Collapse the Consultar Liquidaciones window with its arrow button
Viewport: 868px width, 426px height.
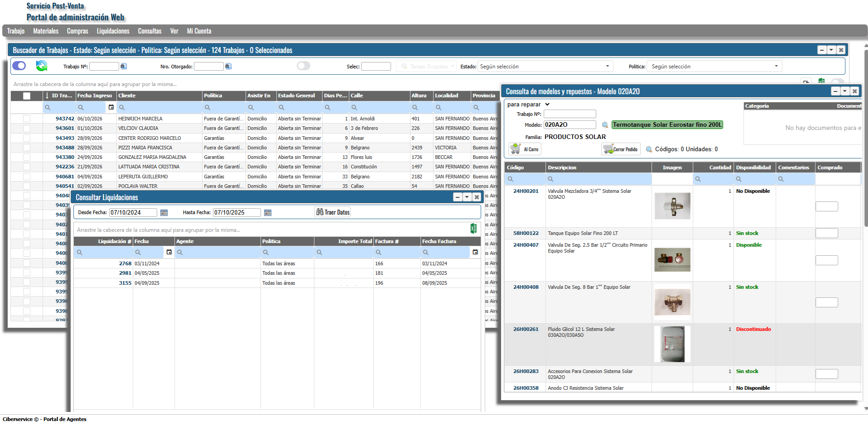467,197
